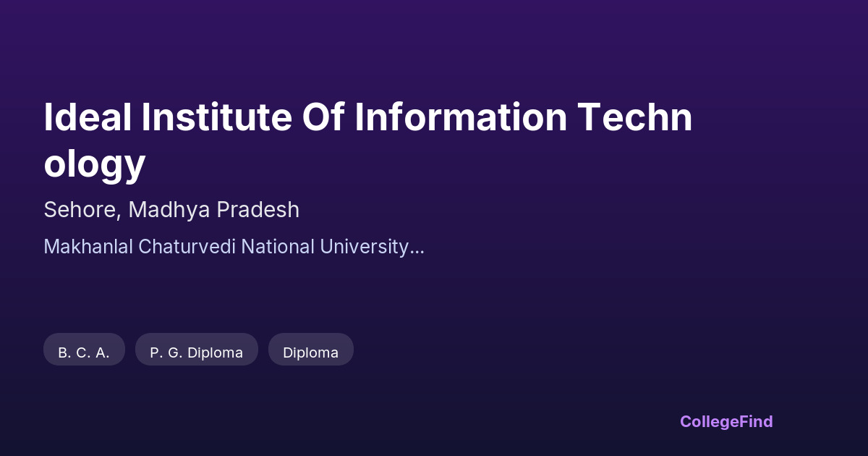Click the word "Information" in the heading

click(x=460, y=118)
